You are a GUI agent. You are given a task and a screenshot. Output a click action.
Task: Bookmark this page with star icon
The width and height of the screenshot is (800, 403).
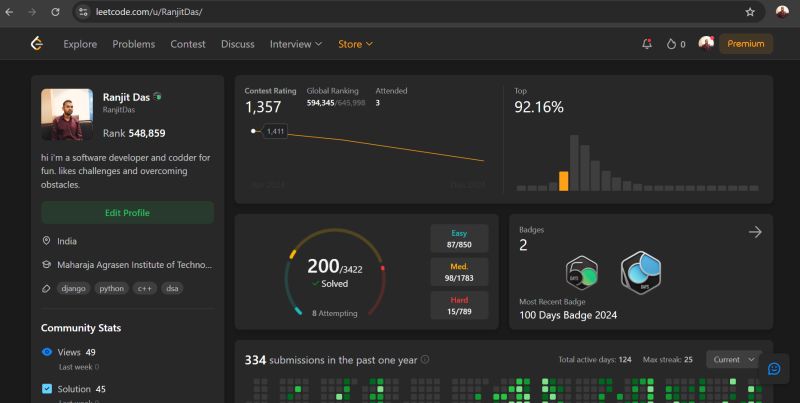pos(749,12)
